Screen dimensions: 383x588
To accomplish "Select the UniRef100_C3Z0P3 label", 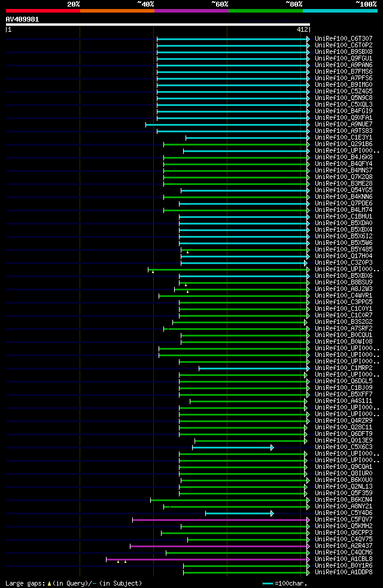I will (x=344, y=263).
